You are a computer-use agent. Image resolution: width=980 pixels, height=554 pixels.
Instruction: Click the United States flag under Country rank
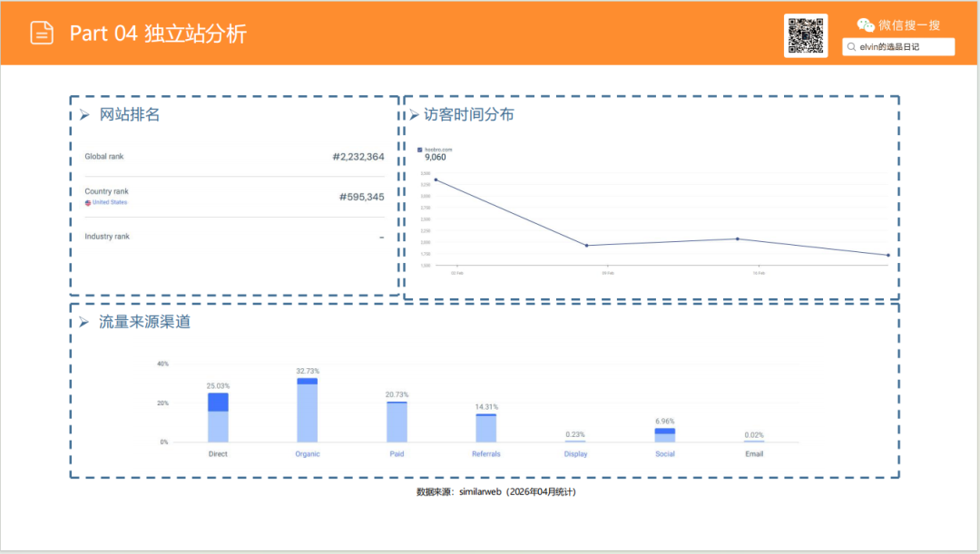[88, 202]
